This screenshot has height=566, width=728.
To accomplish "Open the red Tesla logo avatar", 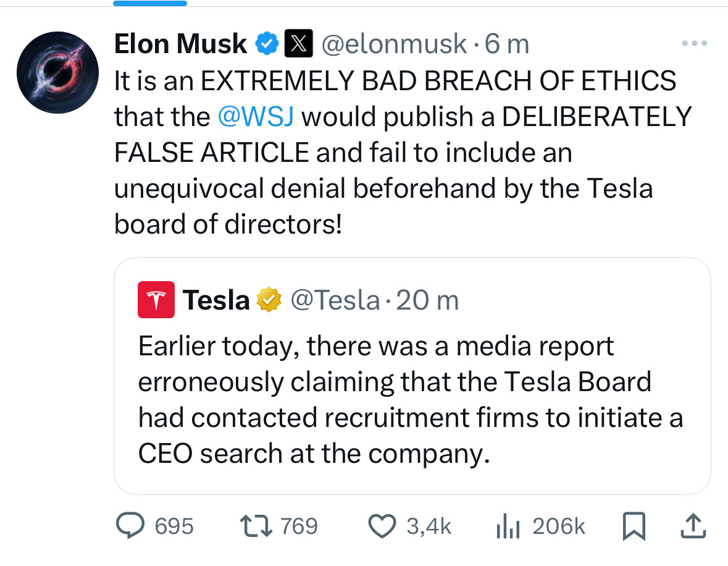I will [x=156, y=300].
